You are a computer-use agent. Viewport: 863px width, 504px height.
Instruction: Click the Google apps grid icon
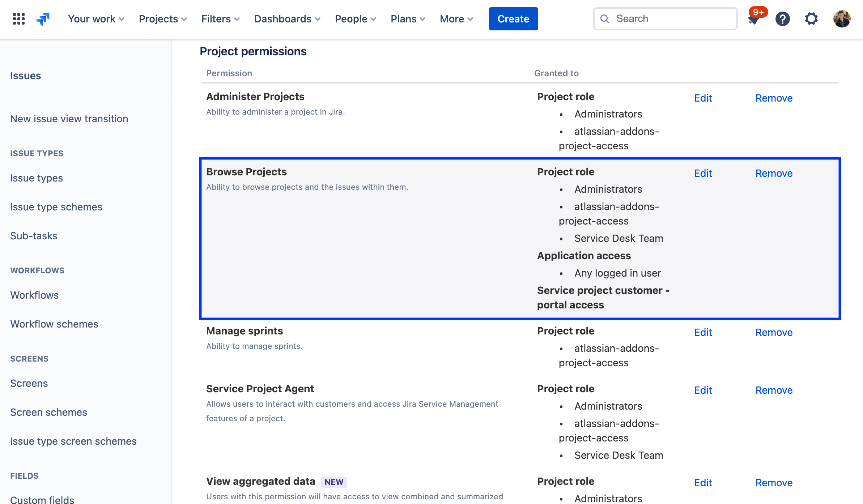click(x=17, y=18)
